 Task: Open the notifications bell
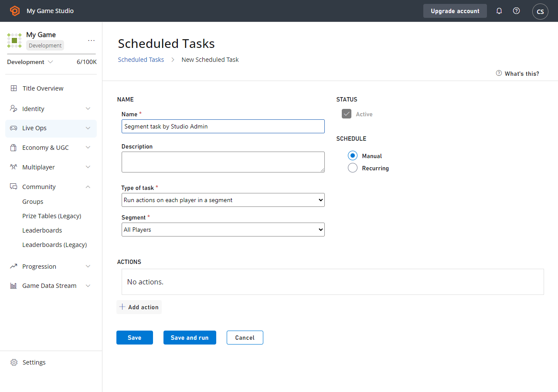[x=499, y=11]
